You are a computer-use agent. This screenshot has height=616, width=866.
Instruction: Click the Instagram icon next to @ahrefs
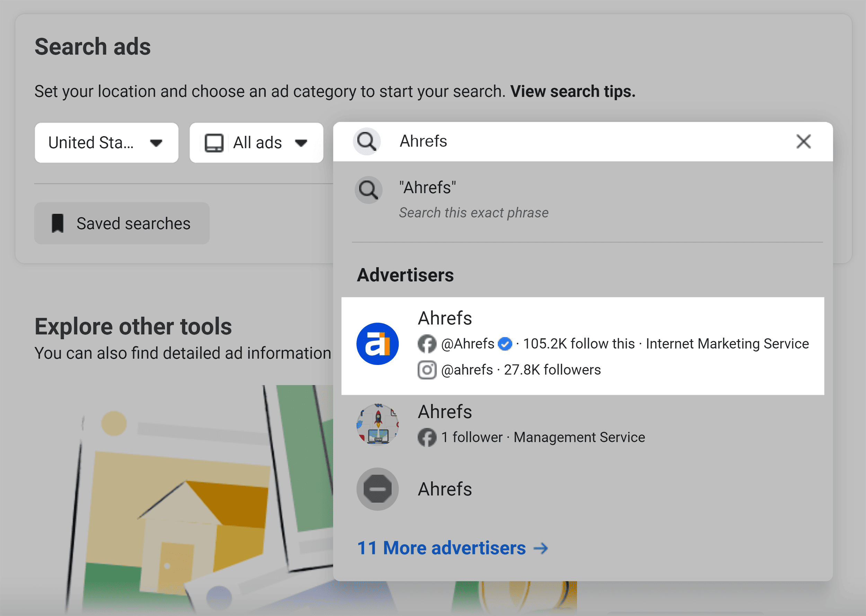427,369
